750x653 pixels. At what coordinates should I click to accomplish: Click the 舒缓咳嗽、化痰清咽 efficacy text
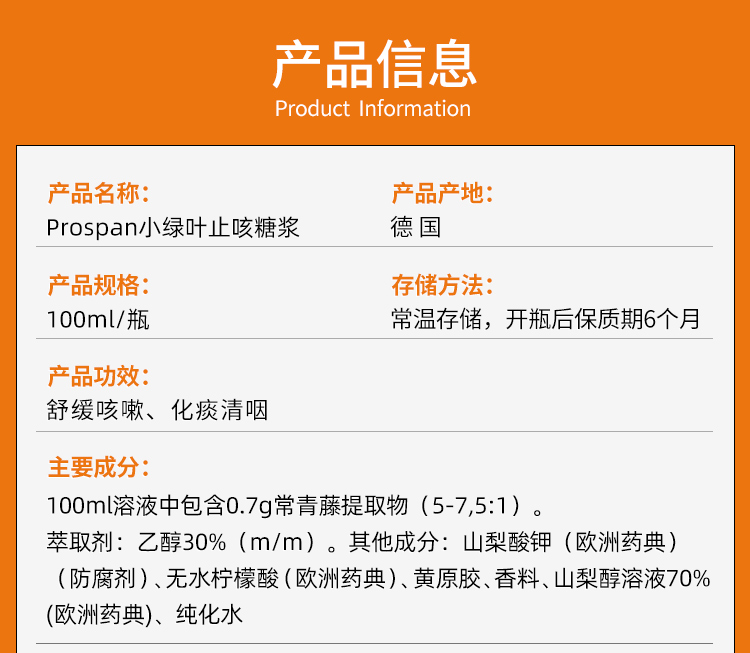click(157, 410)
